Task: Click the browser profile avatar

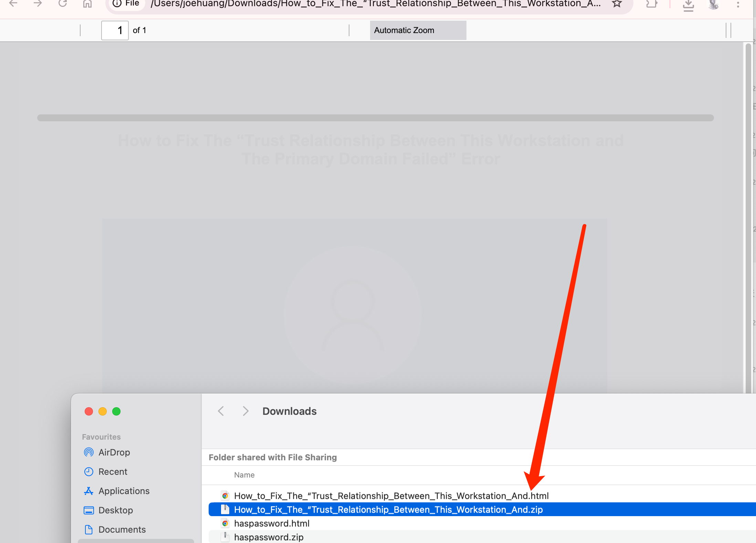Action: (x=713, y=5)
